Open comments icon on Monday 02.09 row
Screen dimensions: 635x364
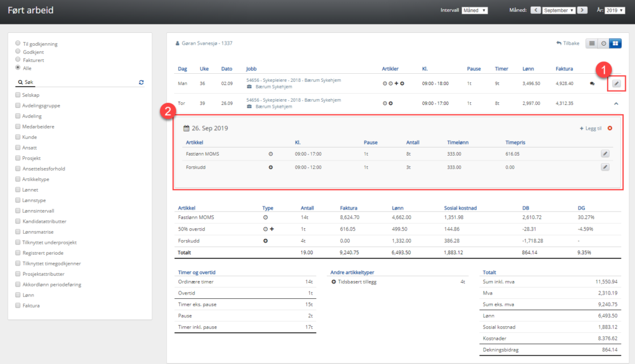point(592,83)
